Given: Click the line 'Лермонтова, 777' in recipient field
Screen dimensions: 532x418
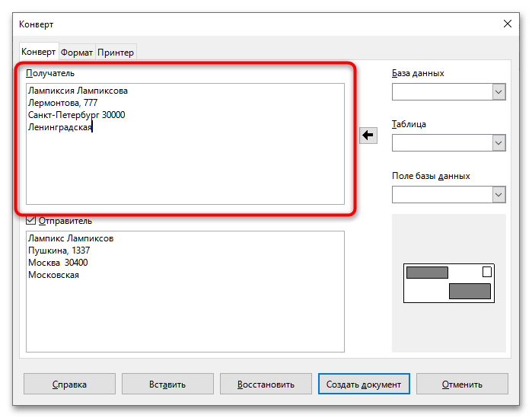Looking at the screenshot, I should click(x=62, y=103).
